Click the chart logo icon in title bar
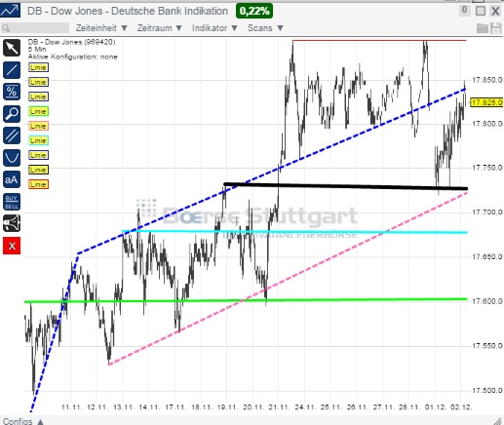The image size is (504, 425). click(x=10, y=10)
